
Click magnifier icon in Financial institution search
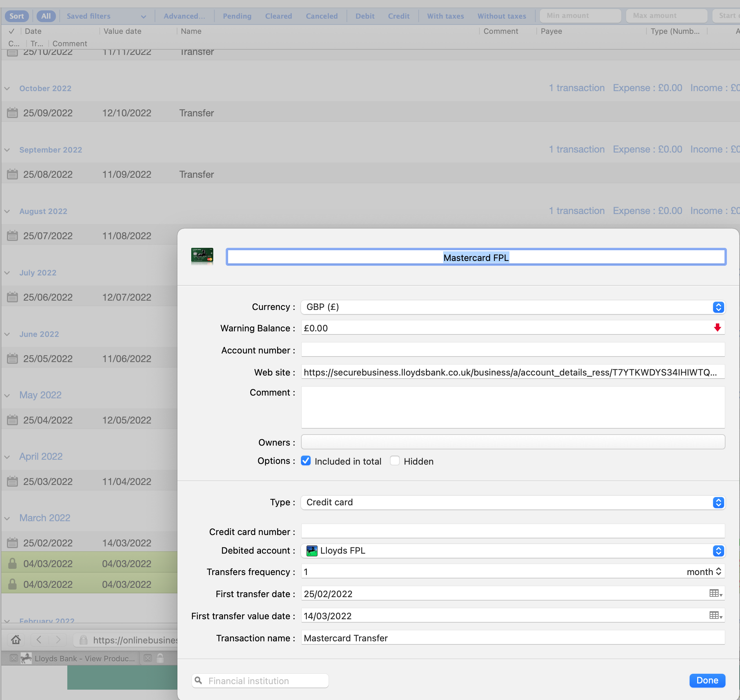tap(199, 680)
